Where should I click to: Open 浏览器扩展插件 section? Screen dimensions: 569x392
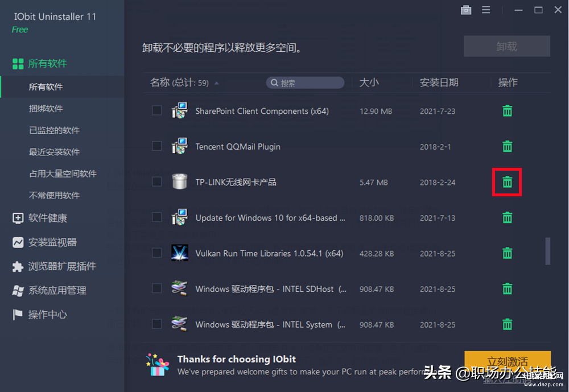pyautogui.click(x=54, y=266)
